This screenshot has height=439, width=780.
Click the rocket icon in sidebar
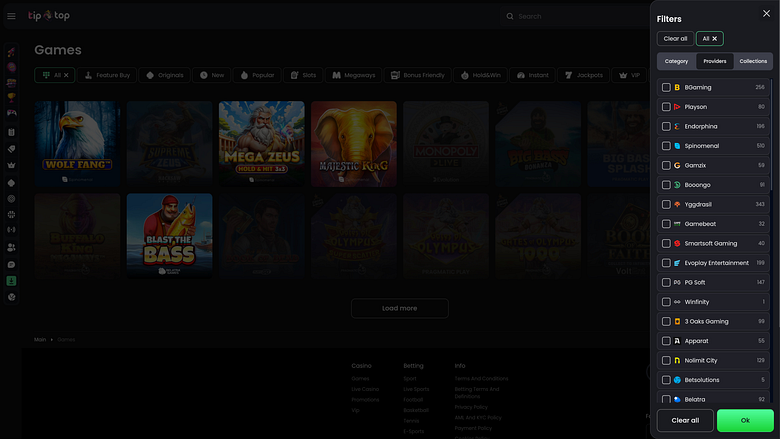coord(11,52)
